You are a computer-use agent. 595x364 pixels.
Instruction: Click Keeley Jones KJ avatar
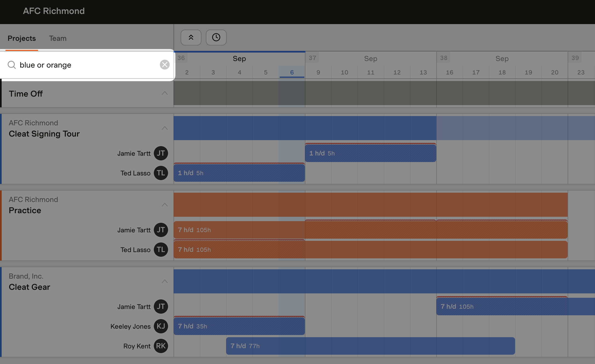pyautogui.click(x=161, y=326)
